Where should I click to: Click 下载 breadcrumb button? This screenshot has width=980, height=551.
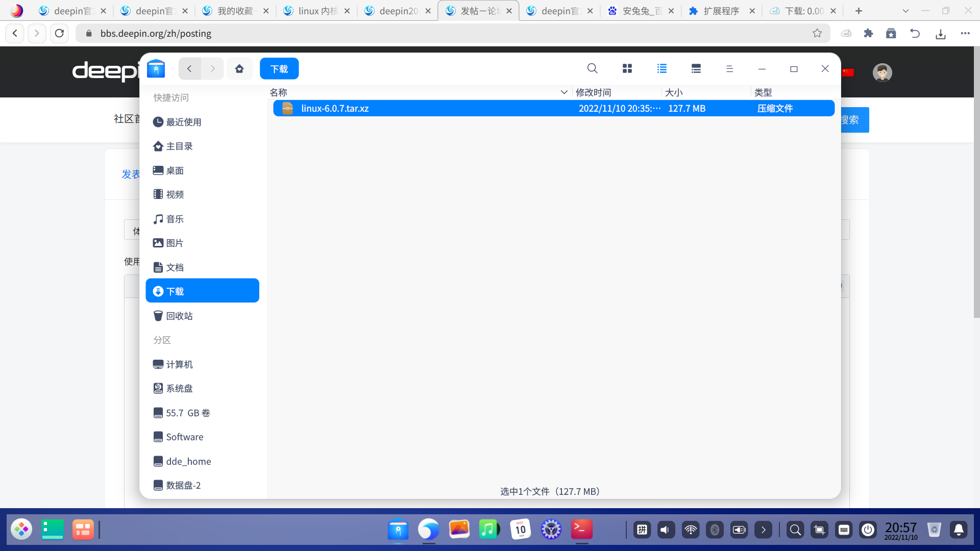point(279,68)
